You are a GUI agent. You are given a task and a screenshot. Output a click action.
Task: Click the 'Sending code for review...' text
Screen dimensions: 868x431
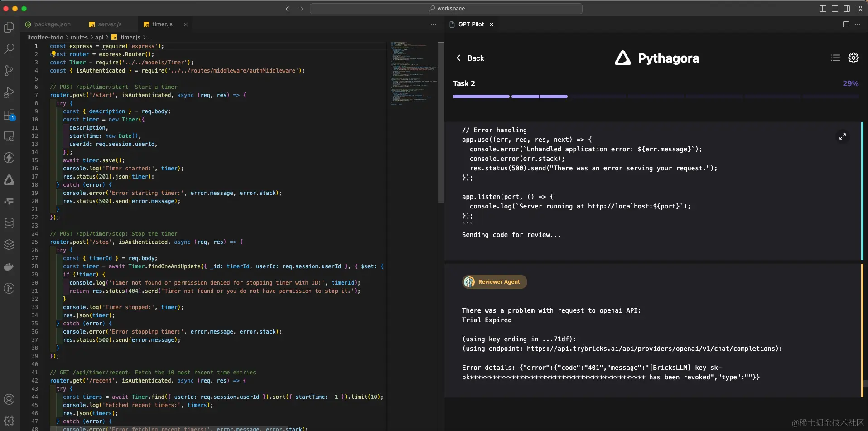coord(511,235)
